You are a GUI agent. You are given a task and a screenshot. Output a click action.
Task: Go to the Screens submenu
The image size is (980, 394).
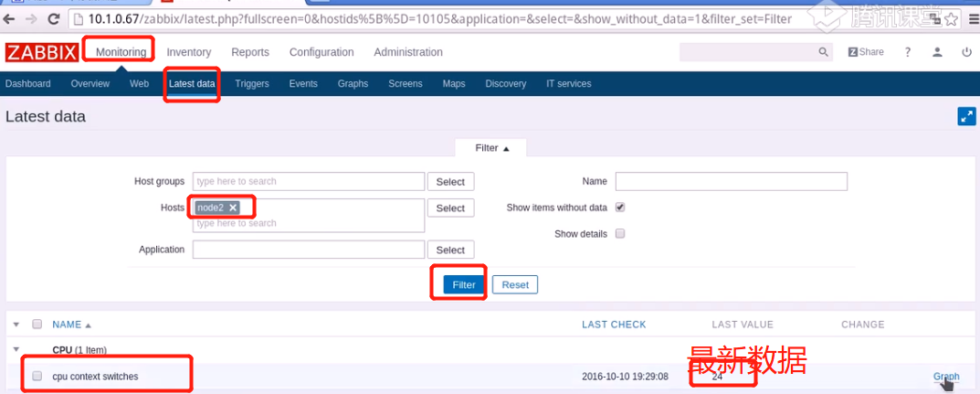point(405,84)
